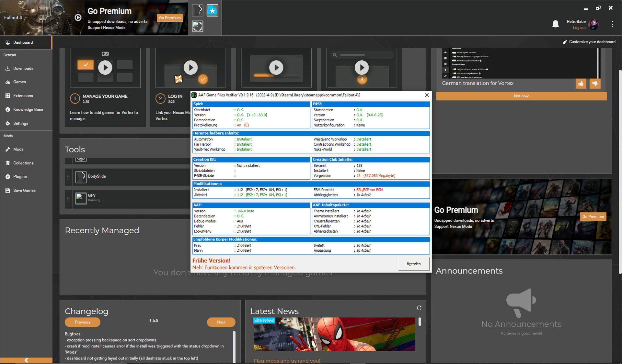Click the 'Debug-Modus' label in AAF section
This screenshot has width=622, height=364.
pyautogui.click(x=205, y=221)
